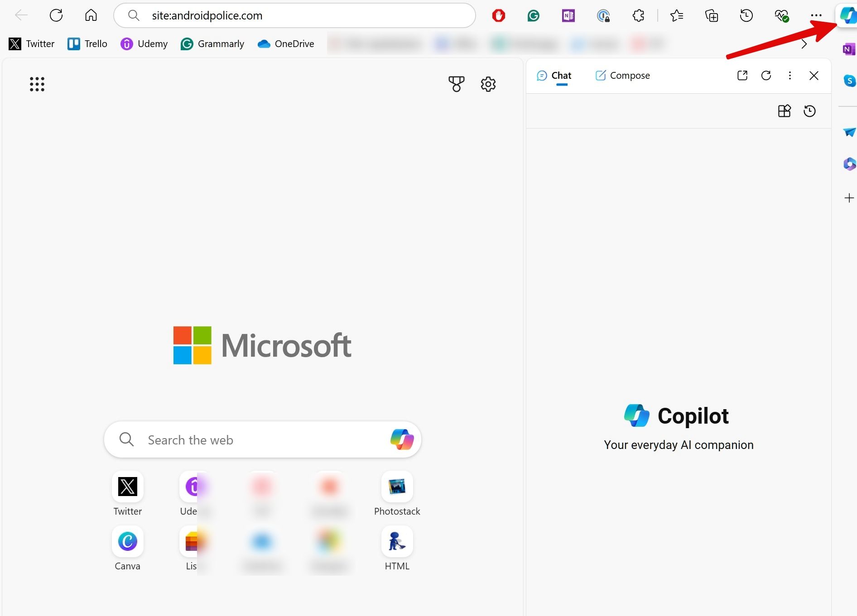
Task: Open Grammarly bookmark in favorites bar
Action: (x=212, y=44)
